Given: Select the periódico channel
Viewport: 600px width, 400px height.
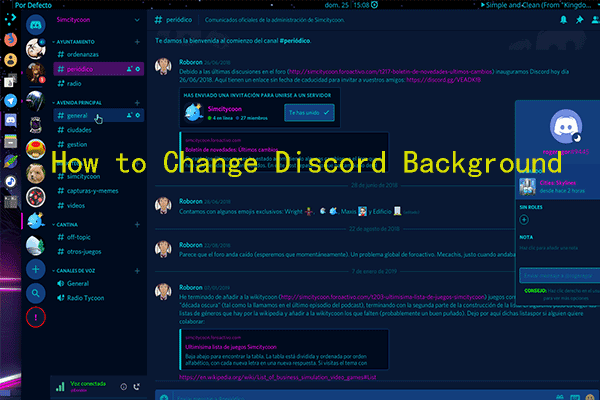Looking at the screenshot, I should click(x=99, y=69).
